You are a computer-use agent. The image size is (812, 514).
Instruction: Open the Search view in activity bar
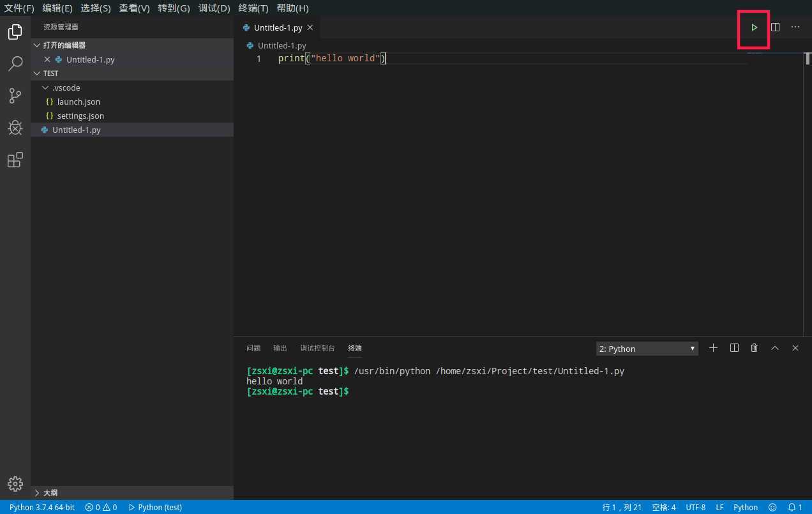pyautogui.click(x=15, y=64)
